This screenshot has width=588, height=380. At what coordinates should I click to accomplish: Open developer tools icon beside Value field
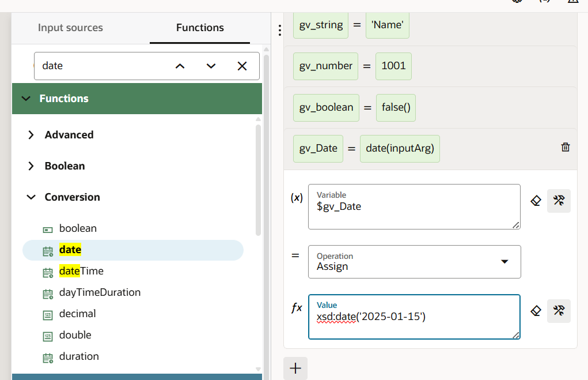tap(559, 311)
